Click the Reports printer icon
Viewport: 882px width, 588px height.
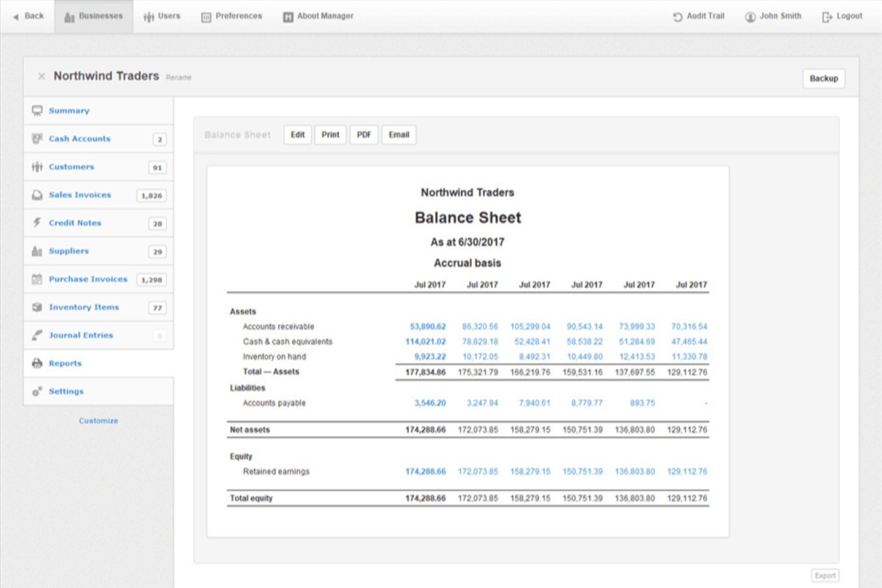37,363
